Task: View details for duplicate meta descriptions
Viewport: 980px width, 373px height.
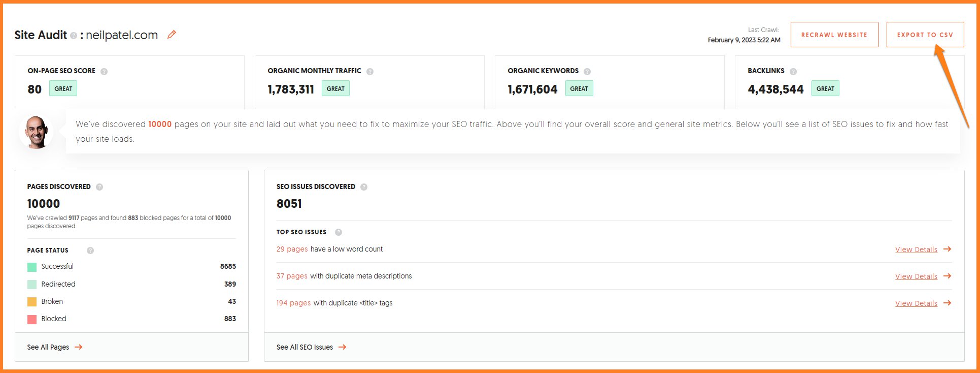Action: tap(916, 276)
